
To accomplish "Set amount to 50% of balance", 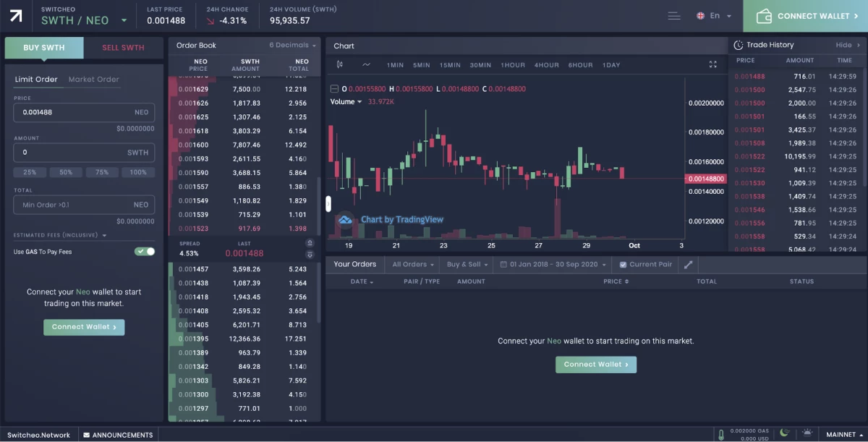I will [66, 172].
